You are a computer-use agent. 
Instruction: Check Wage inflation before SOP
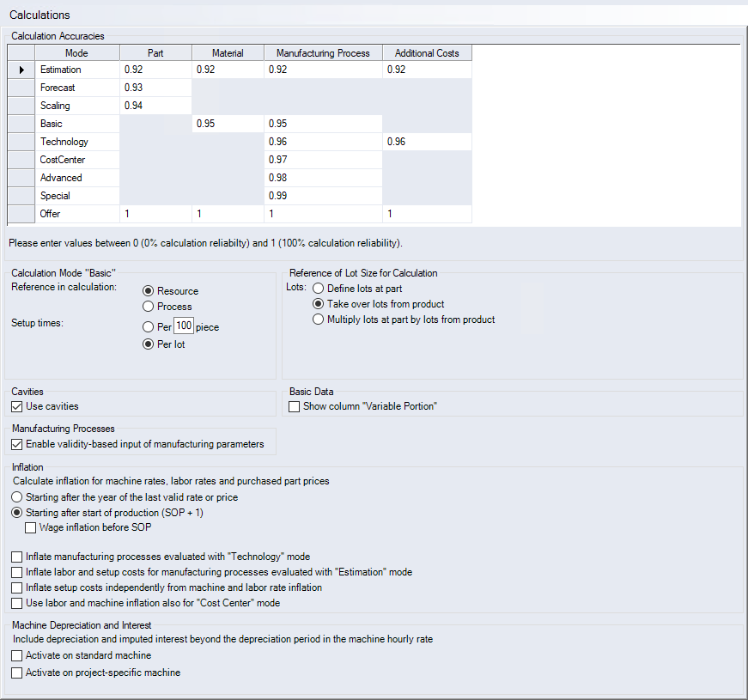[x=31, y=527]
